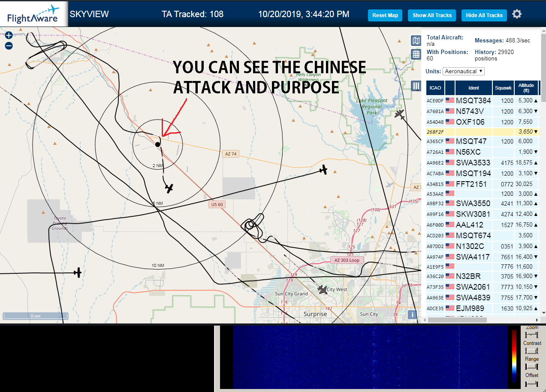Viewport: 546px width, 392px height.
Task: Select the MSQT384 aircraft row
Action: 483,100
